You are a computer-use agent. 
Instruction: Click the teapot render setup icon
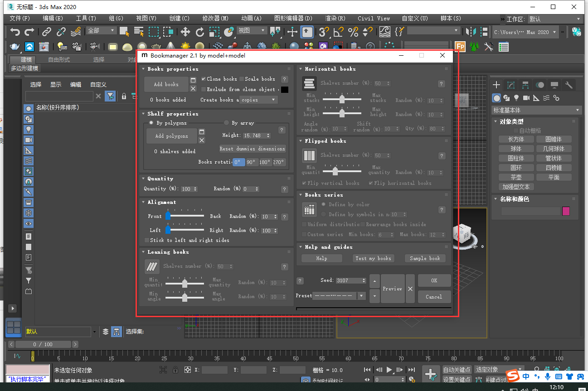point(15,47)
